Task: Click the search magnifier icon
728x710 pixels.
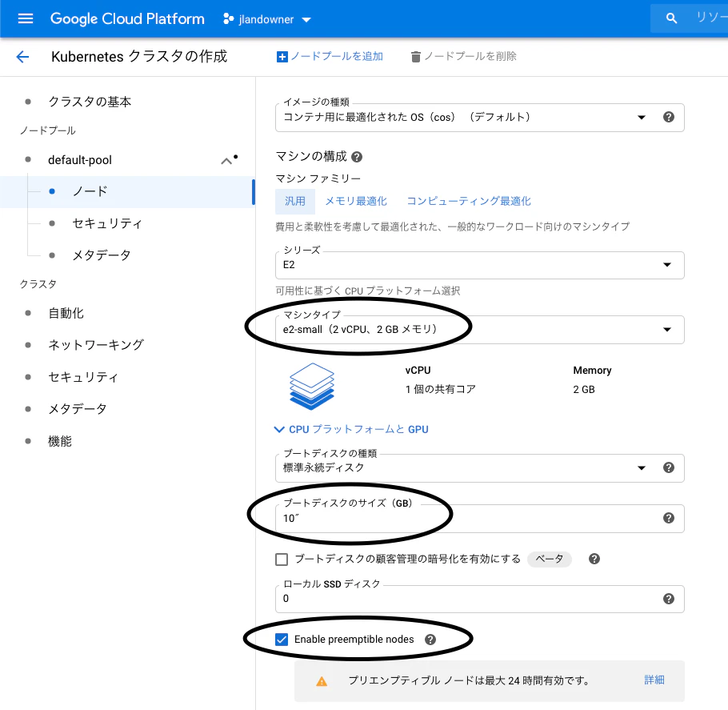Action: [671, 18]
